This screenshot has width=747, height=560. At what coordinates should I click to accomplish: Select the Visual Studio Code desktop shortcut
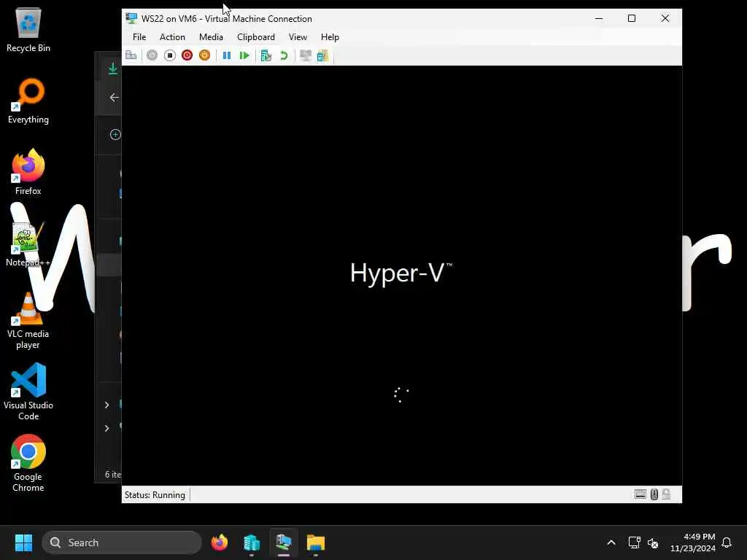coord(28,392)
